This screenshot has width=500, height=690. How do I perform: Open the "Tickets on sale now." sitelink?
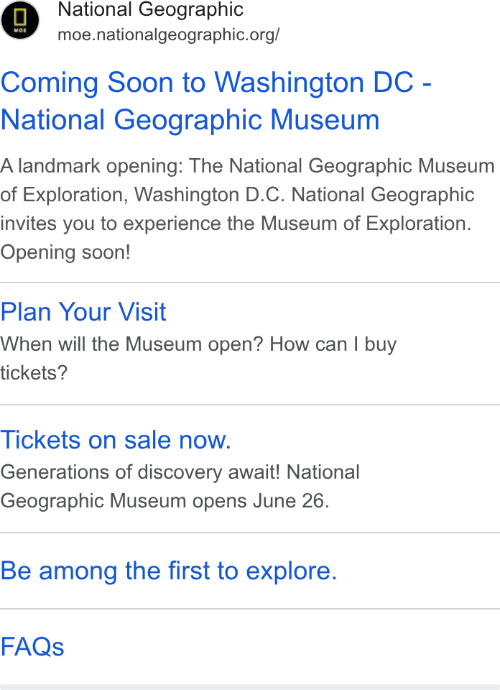click(116, 440)
